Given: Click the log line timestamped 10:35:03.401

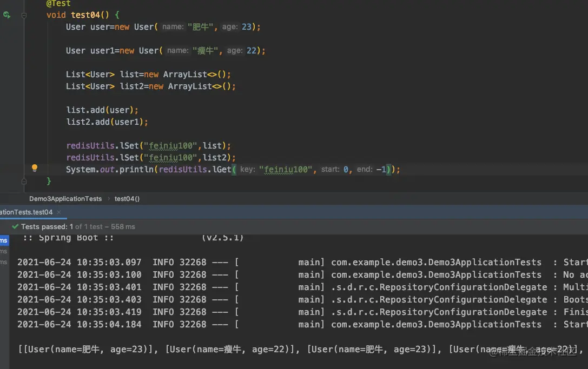Looking at the screenshot, I should coord(302,287).
